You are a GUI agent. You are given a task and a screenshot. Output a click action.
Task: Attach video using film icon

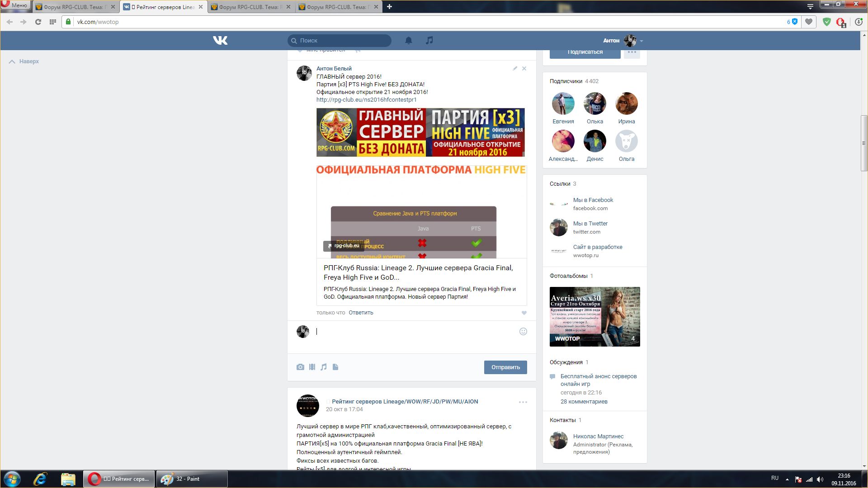(312, 367)
